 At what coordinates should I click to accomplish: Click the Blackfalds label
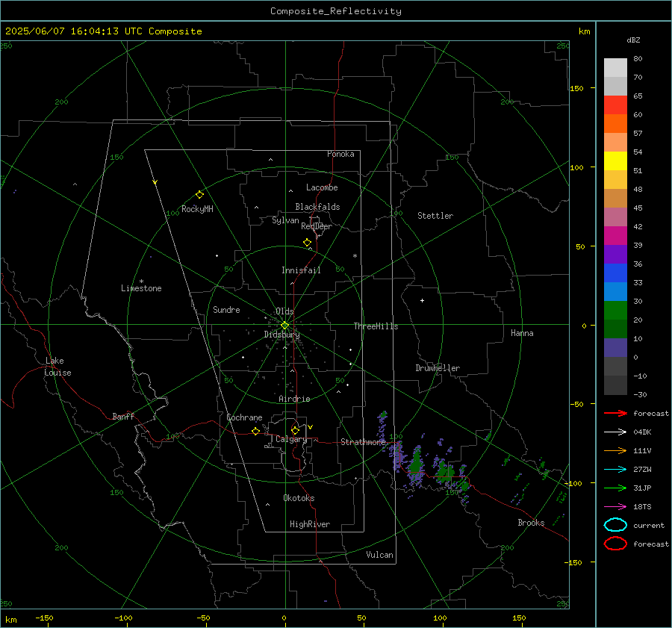(x=317, y=207)
